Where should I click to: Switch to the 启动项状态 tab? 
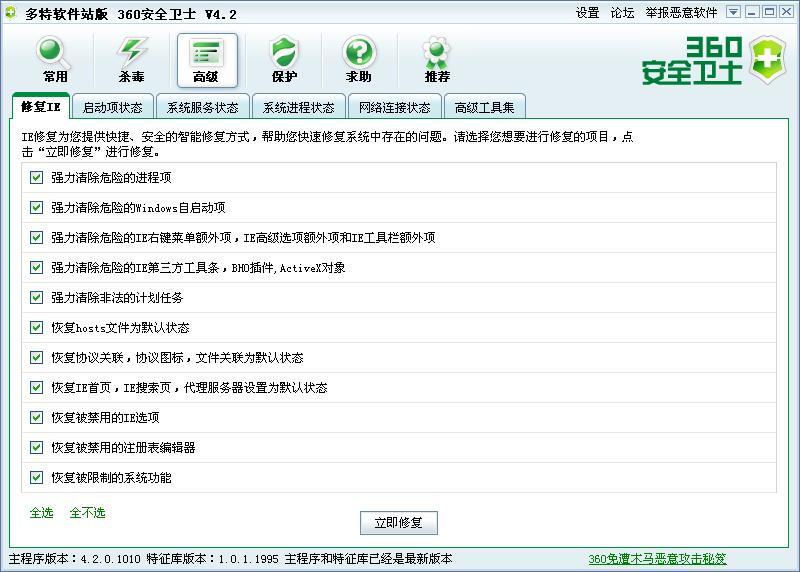[x=113, y=108]
